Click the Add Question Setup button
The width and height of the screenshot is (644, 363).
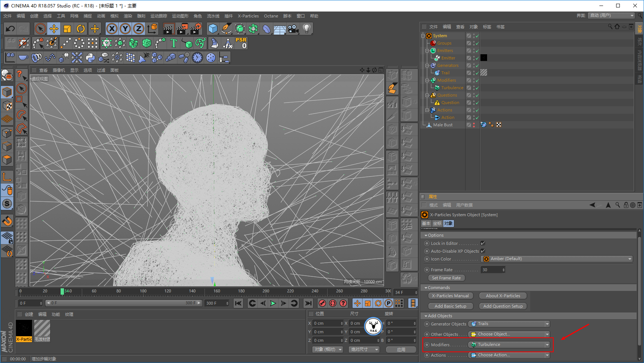[x=503, y=306]
